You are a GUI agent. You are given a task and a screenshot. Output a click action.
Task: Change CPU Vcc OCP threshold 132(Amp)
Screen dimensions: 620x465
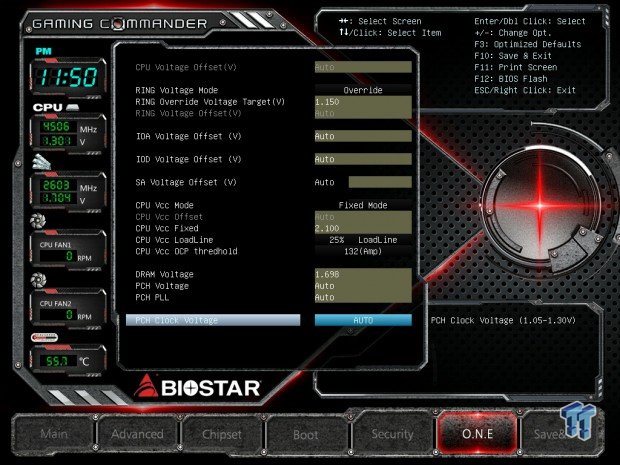point(363,251)
